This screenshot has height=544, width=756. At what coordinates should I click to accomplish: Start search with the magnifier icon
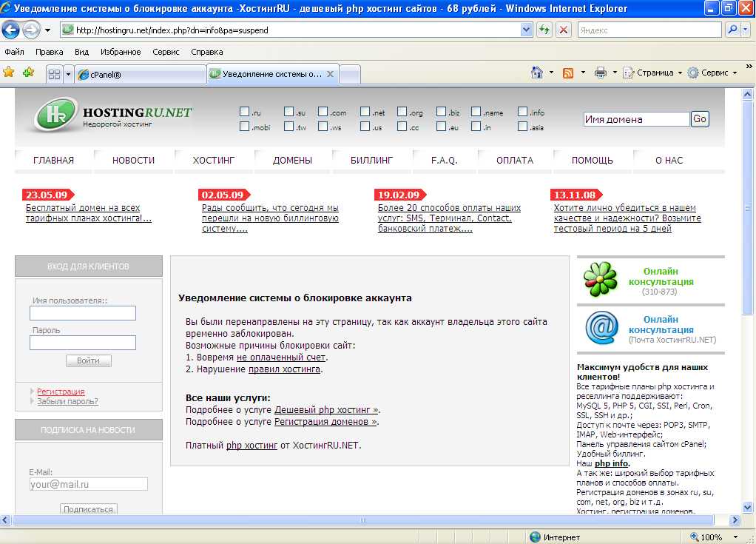(x=732, y=30)
